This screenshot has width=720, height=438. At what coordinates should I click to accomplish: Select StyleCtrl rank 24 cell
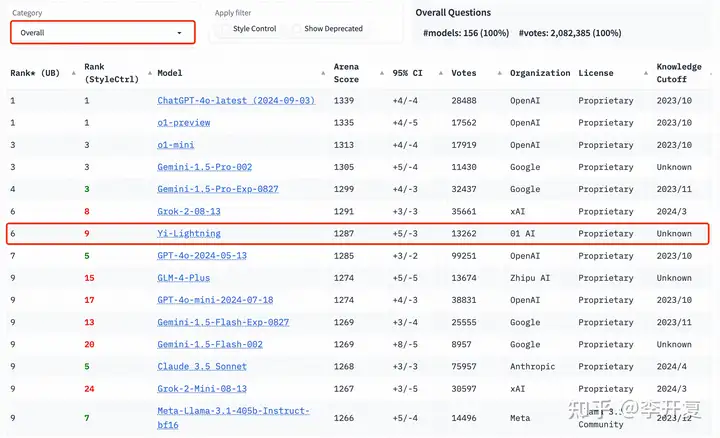tap(89, 389)
